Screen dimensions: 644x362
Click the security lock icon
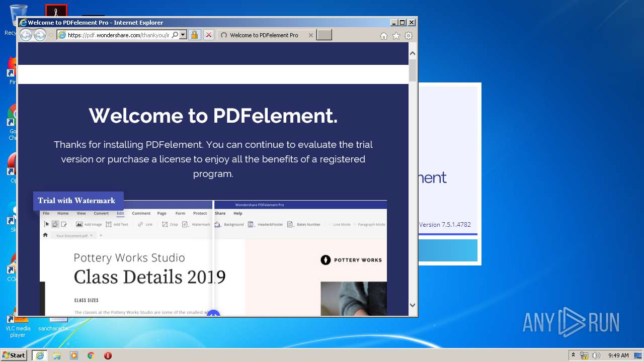pyautogui.click(x=194, y=35)
